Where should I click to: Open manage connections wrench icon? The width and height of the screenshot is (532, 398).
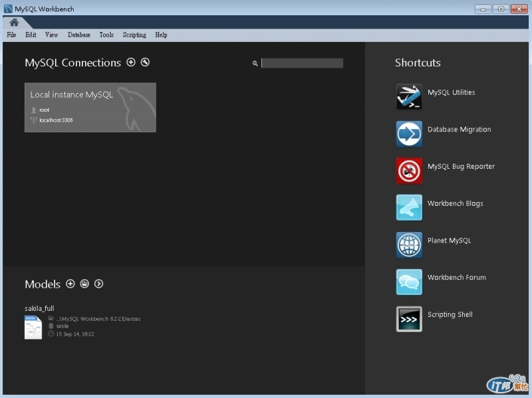click(x=145, y=62)
